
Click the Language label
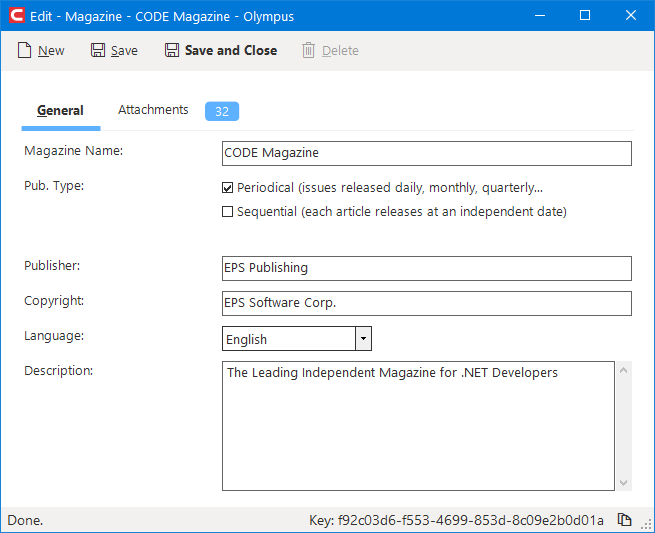(54, 336)
